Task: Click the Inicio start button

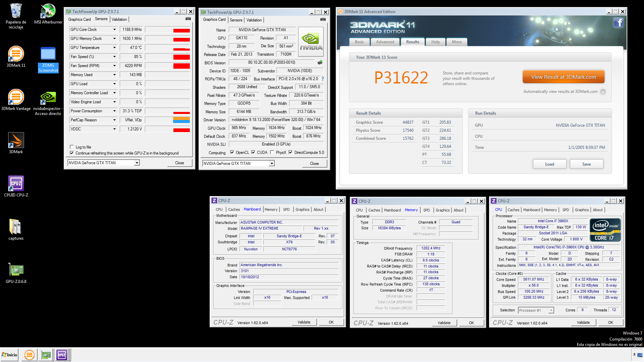Action: 10,355
